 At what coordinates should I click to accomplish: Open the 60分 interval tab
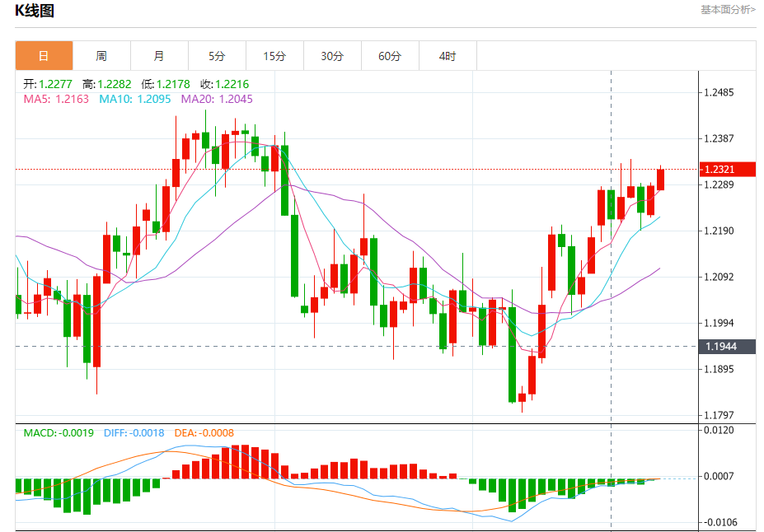point(390,56)
